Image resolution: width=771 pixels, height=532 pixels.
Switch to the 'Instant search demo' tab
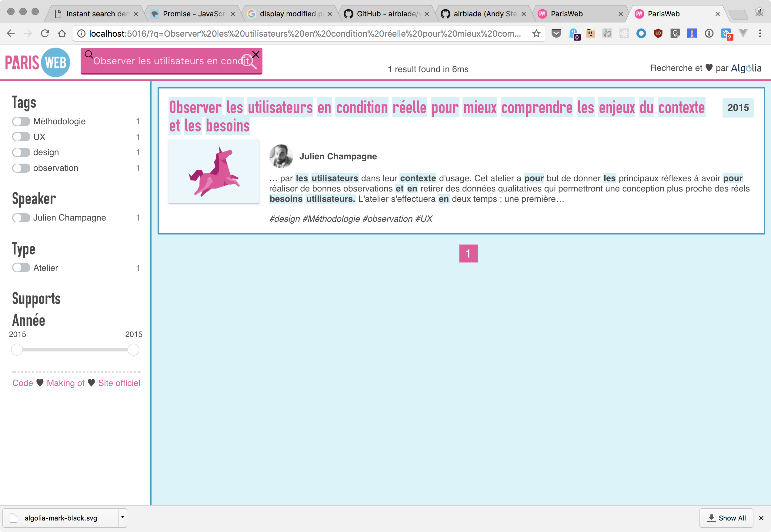(x=95, y=14)
